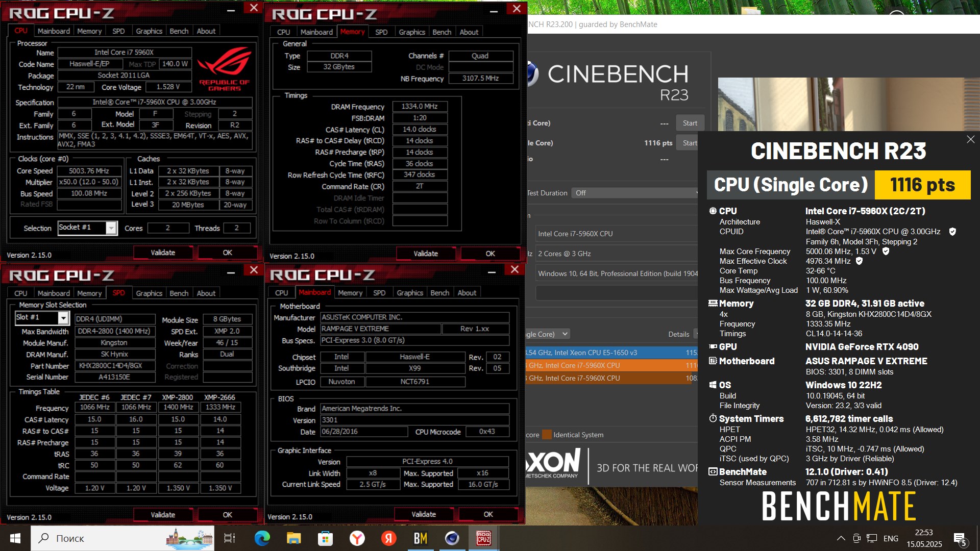Switch to ROG CPU-Z taskbar icon
Viewport: 980px width, 551px height.
(484, 538)
